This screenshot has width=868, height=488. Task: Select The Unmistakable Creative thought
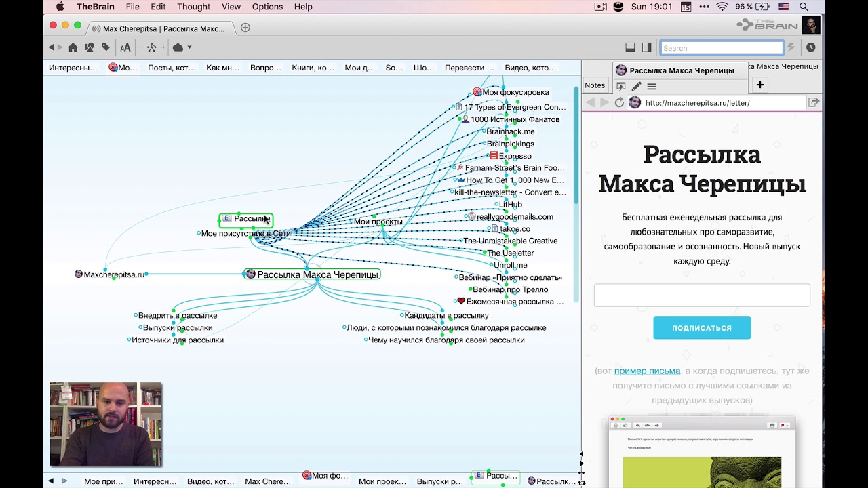511,241
